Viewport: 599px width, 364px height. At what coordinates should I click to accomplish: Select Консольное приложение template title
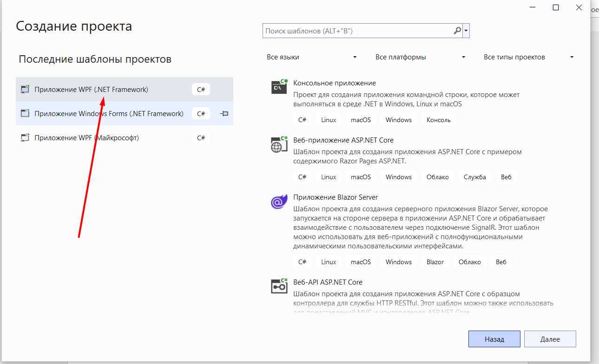[x=335, y=83]
